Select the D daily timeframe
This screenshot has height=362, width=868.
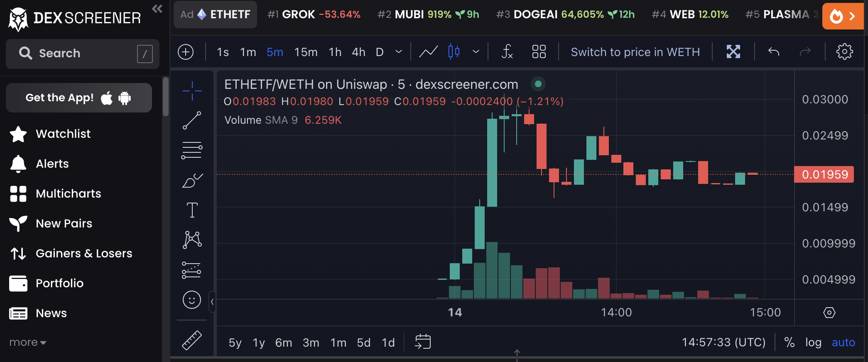(x=380, y=52)
